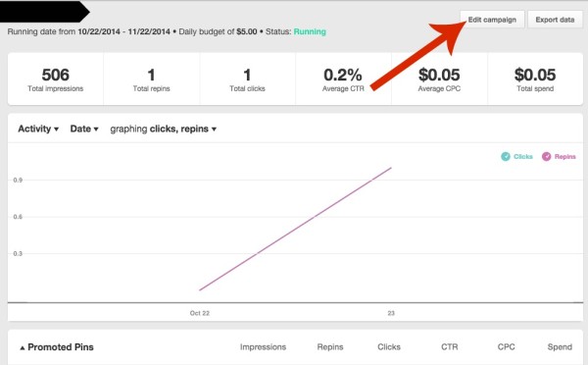
Task: Open the Activity dropdown
Action: click(38, 129)
